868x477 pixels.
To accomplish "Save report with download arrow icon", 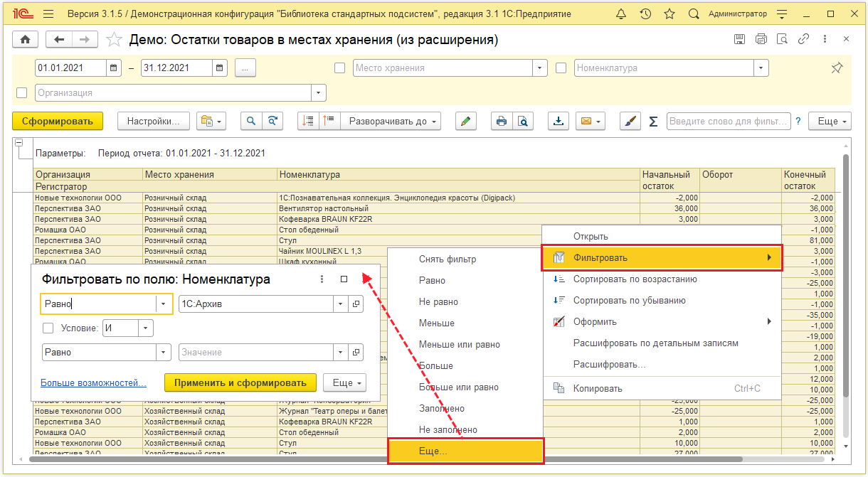I will [559, 122].
